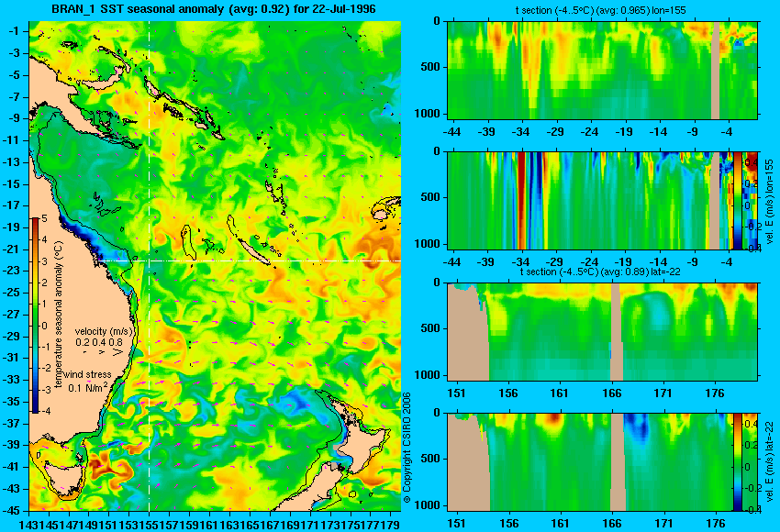Click value "-4" on the temperature colorbar
This screenshot has width=780, height=532.
[44, 411]
